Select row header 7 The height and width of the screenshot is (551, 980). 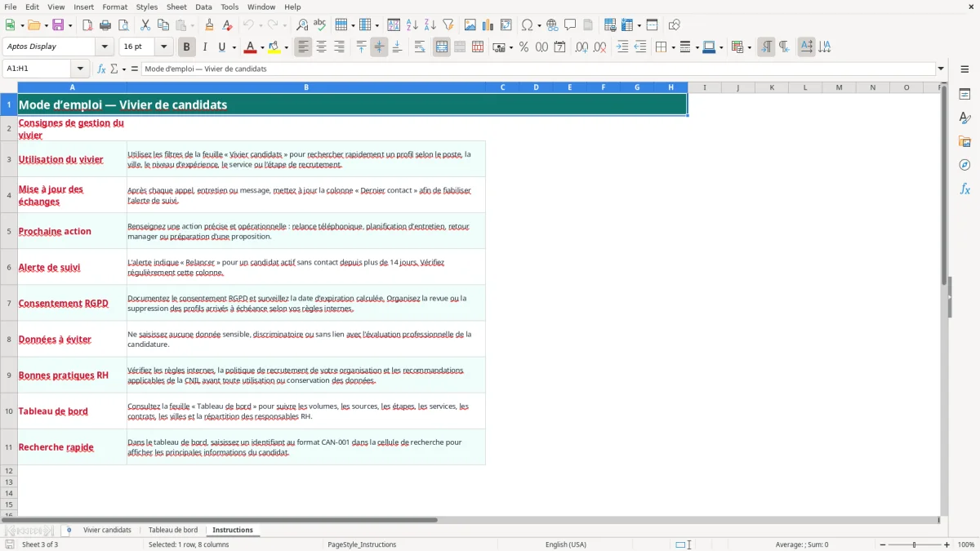pos(9,303)
